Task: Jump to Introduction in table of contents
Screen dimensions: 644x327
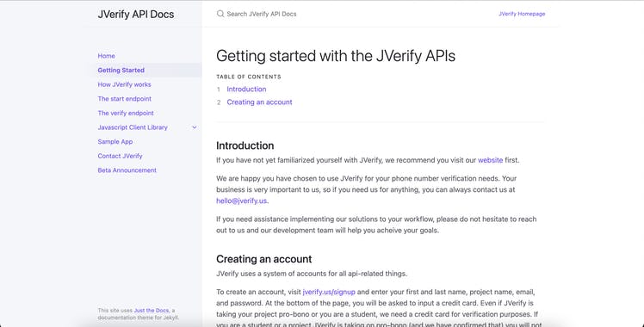Action: [x=246, y=89]
